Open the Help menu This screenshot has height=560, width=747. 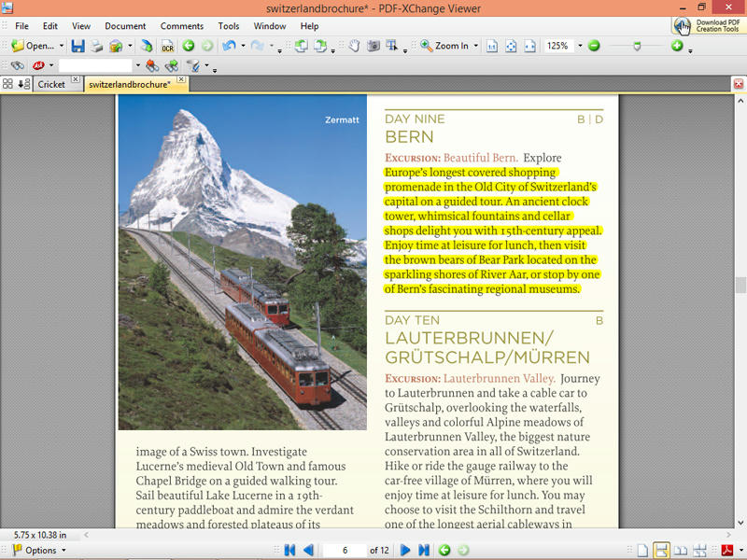pos(309,26)
